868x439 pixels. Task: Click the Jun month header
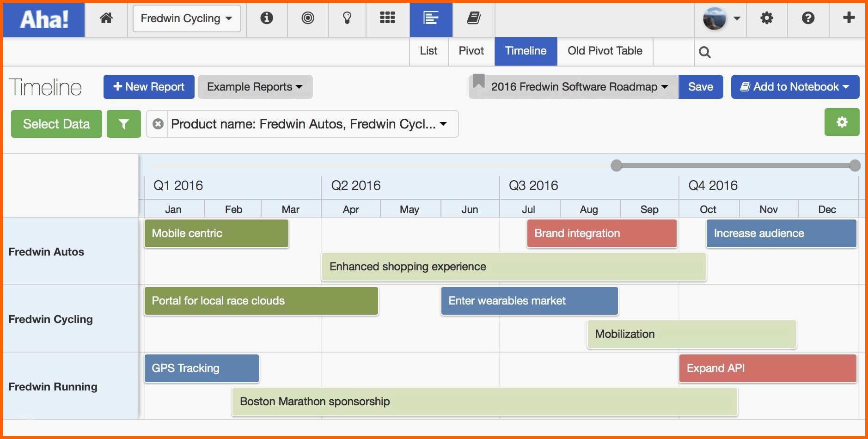coord(470,209)
